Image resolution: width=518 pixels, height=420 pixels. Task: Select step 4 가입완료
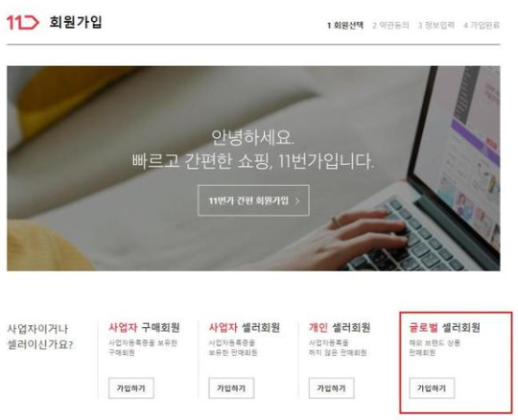(x=482, y=25)
